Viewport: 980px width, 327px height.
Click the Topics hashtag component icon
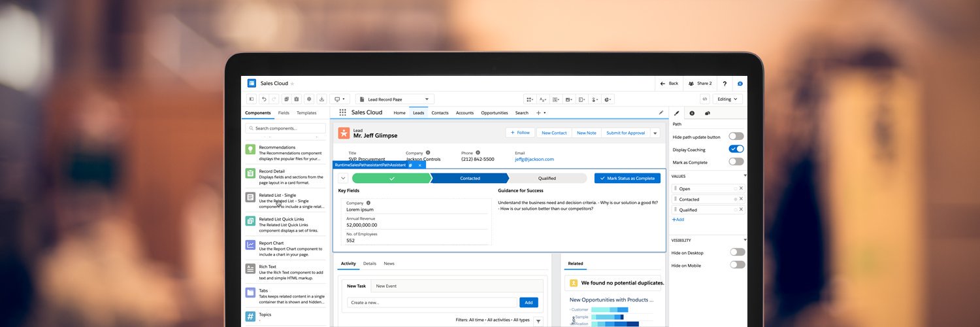point(250,317)
